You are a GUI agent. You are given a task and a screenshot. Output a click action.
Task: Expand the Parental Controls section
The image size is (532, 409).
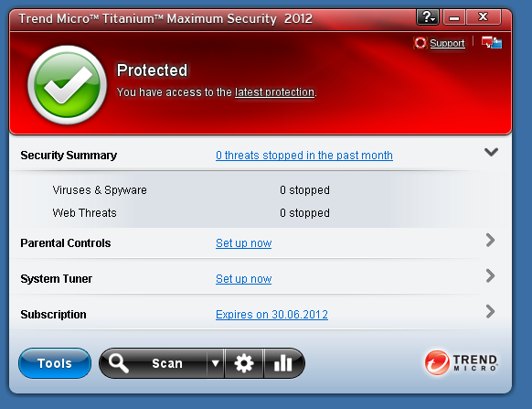[490, 240]
